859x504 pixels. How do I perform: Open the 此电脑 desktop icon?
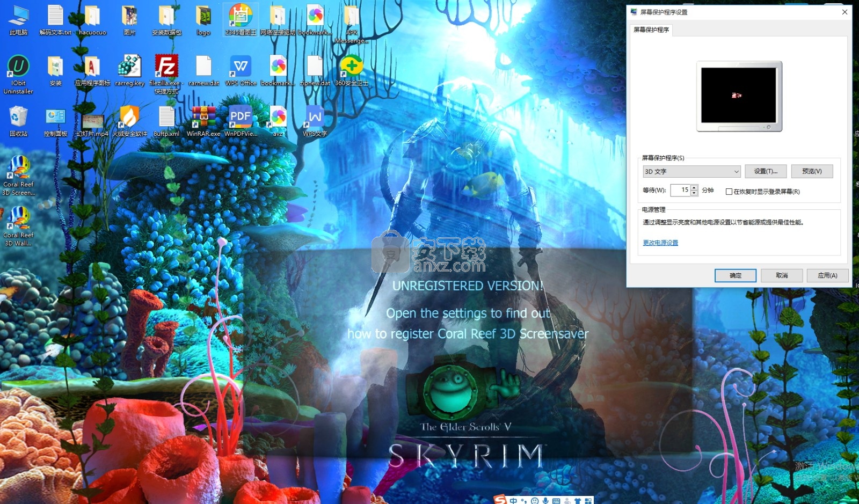click(x=18, y=20)
